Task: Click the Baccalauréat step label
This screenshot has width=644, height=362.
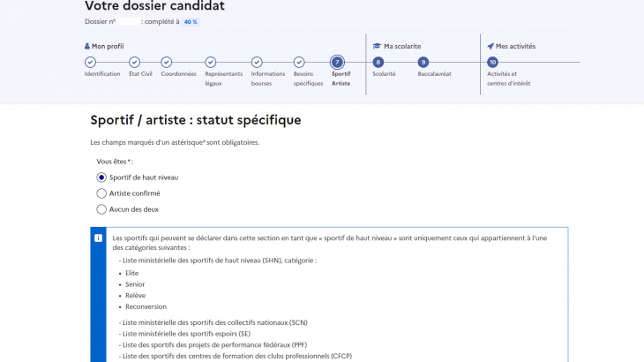Action: click(x=434, y=74)
